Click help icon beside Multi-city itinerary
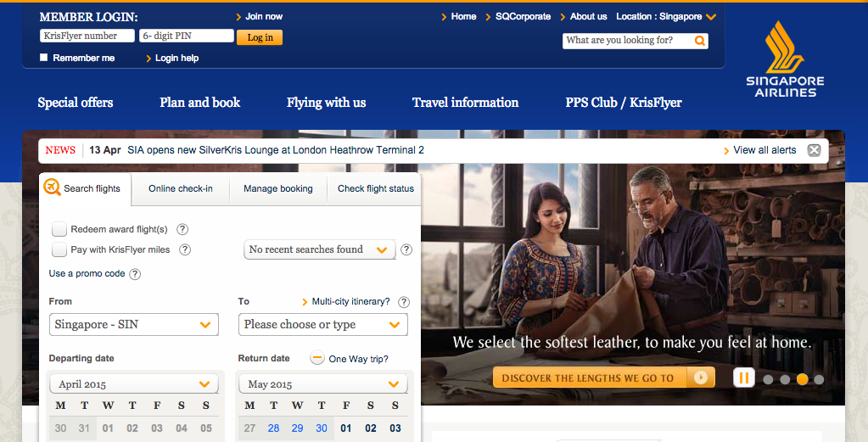 [x=404, y=302]
